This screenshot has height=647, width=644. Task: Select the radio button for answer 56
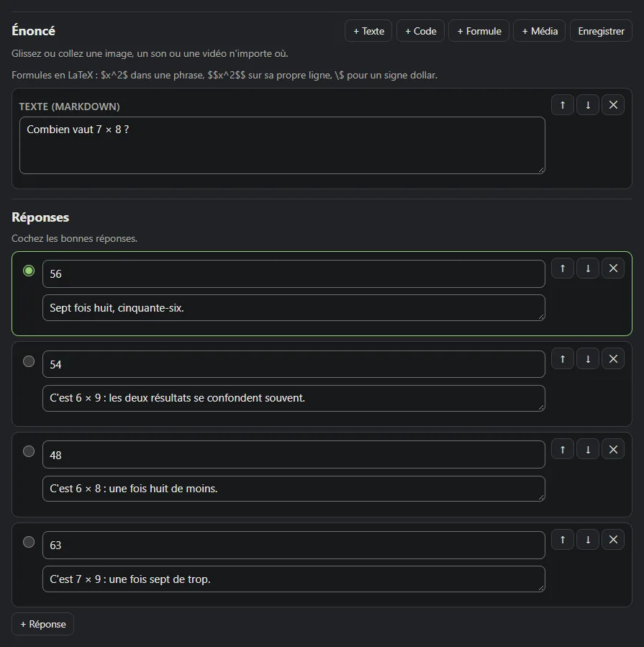pos(29,271)
